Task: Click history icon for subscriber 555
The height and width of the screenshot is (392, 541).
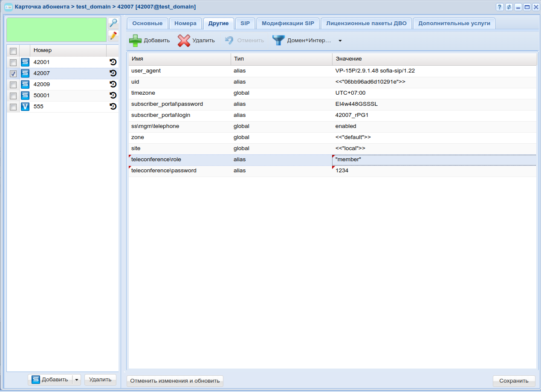Action: pyautogui.click(x=113, y=107)
